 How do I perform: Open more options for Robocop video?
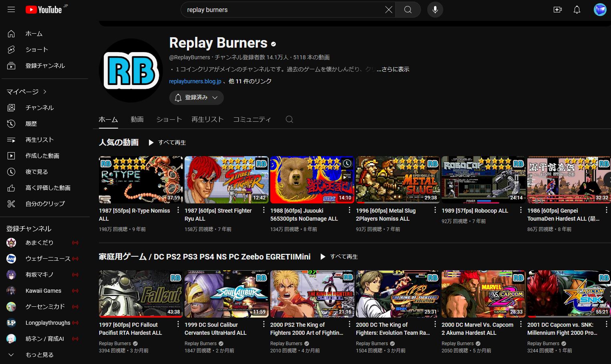[x=521, y=210]
